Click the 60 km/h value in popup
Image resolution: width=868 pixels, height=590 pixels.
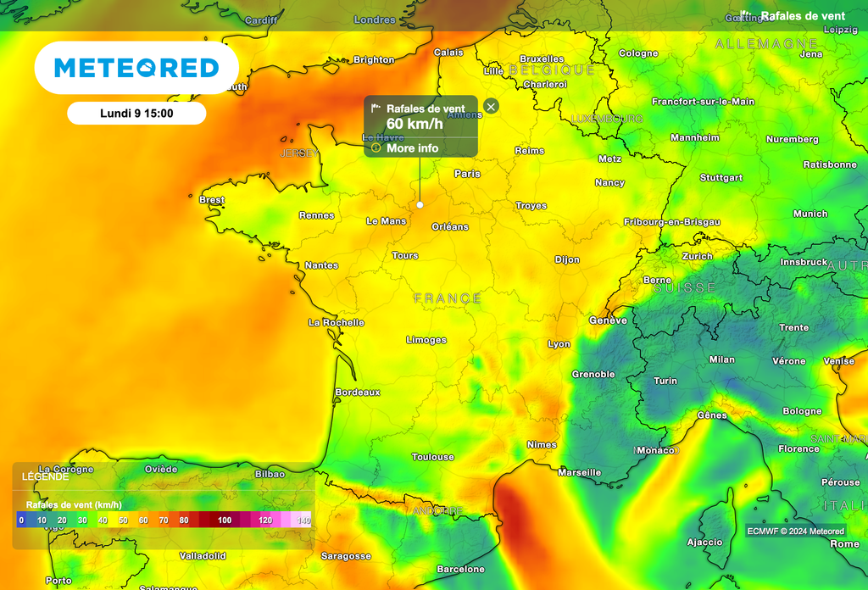pyautogui.click(x=415, y=125)
